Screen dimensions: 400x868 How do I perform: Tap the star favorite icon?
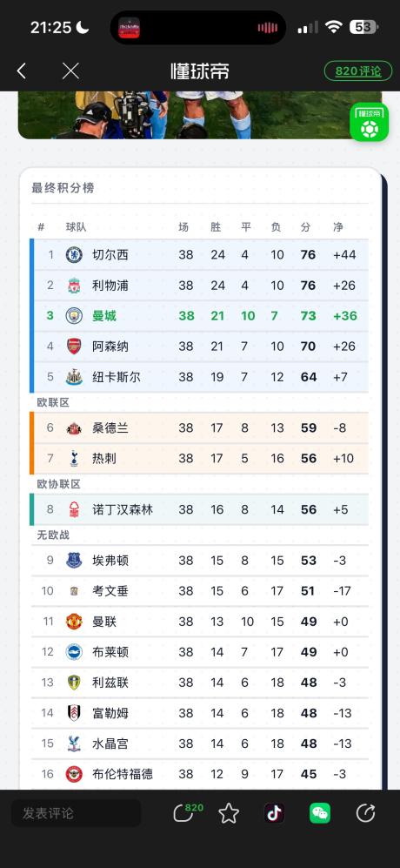[x=229, y=813]
